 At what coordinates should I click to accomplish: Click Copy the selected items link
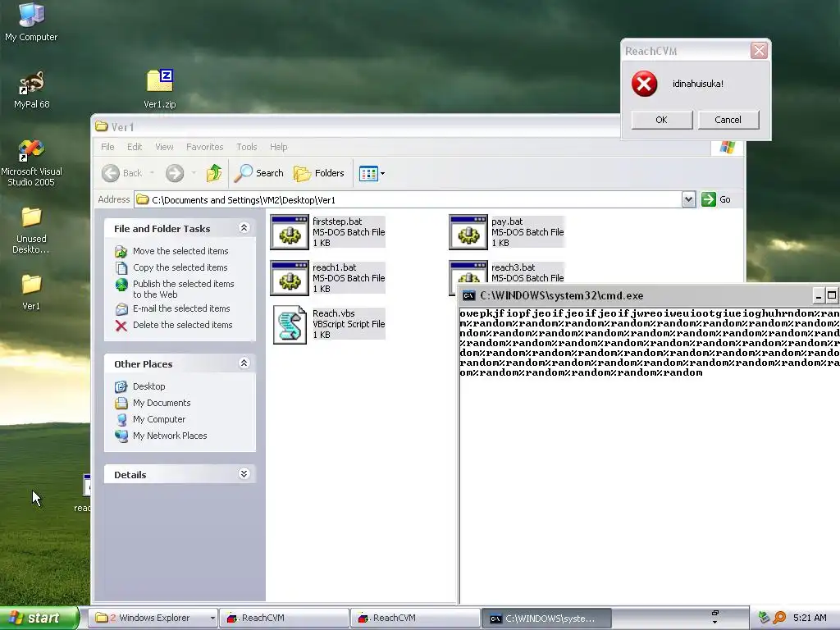(x=180, y=267)
